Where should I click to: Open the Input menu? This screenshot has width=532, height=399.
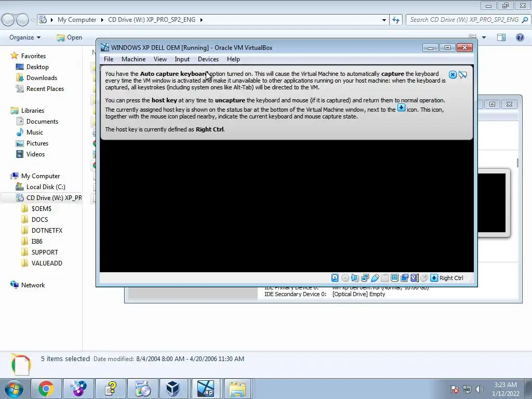pyautogui.click(x=182, y=59)
